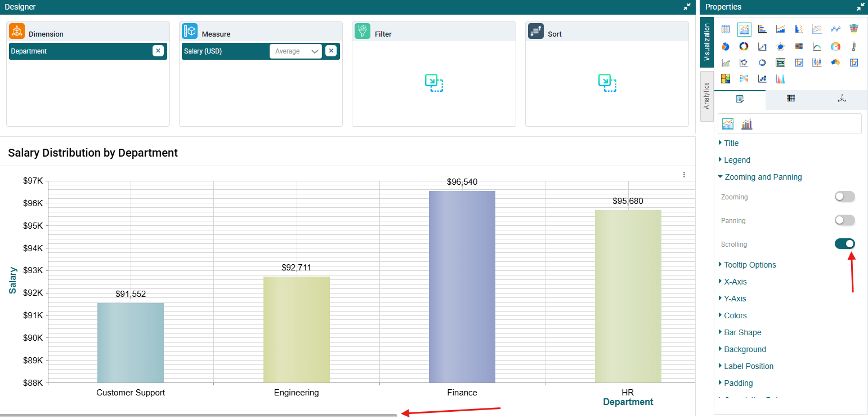
Task: Expand the X-Axis properties section
Action: 735,282
